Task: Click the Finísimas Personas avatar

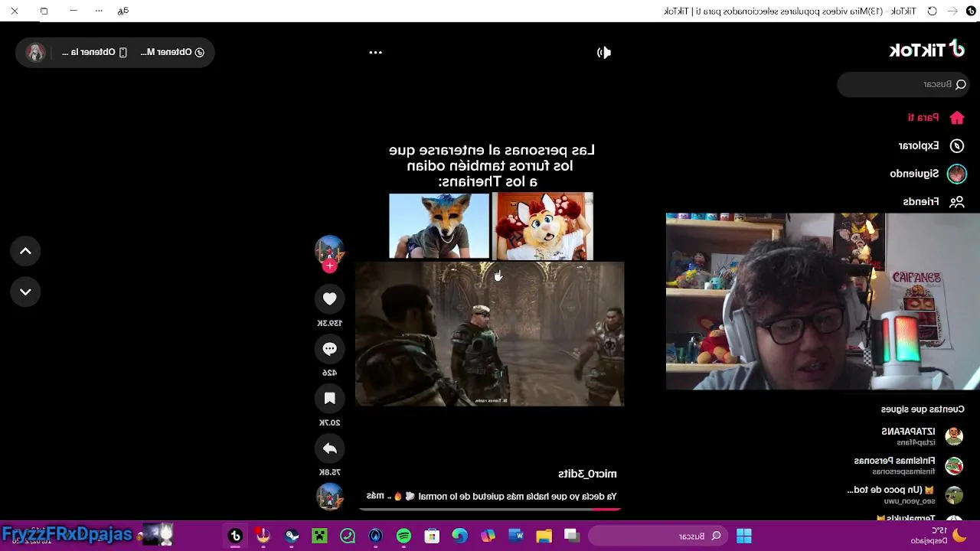Action: click(954, 465)
